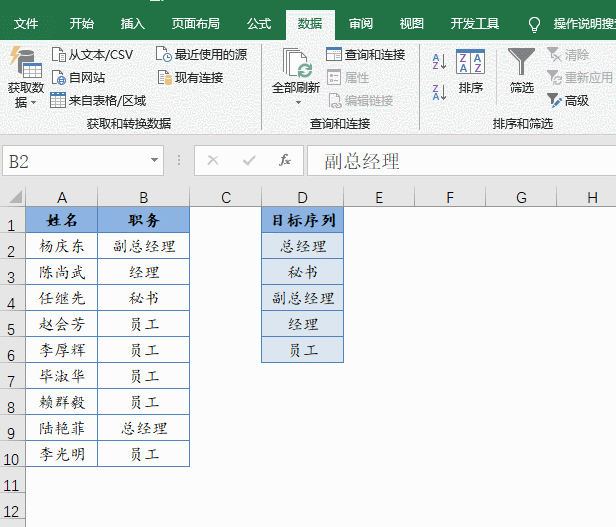Select column A header
Viewport: 616px width, 527px height.
click(x=62, y=197)
